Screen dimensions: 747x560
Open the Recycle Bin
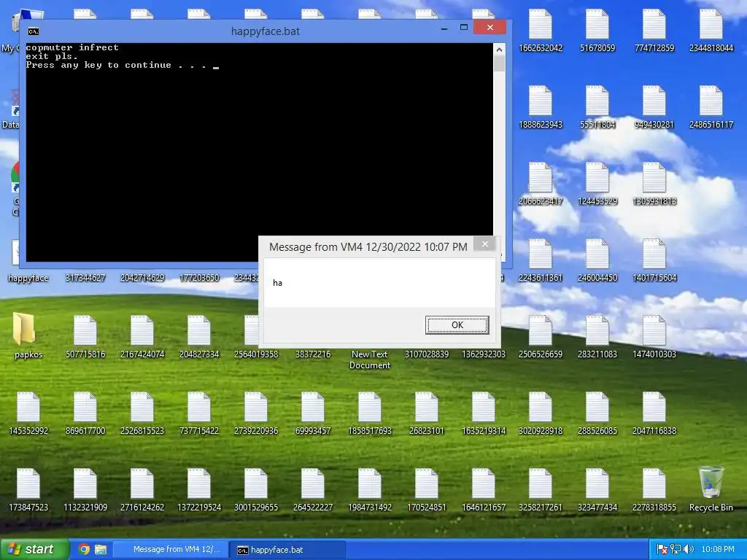point(711,489)
